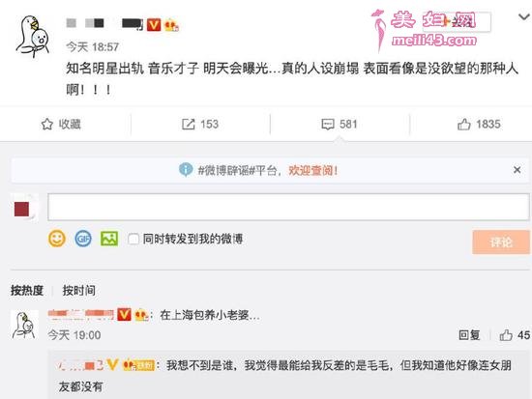
Task: Open the 欢迎查阅 link in notice
Action: point(313,170)
